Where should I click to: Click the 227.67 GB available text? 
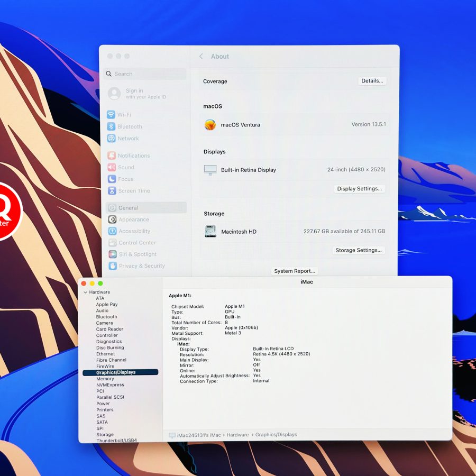click(x=344, y=231)
